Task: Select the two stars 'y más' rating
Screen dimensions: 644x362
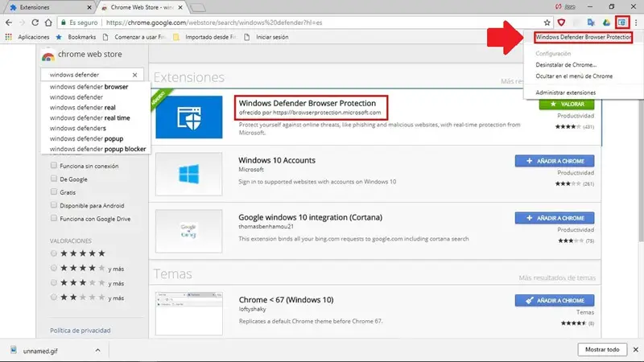Action: (54, 298)
